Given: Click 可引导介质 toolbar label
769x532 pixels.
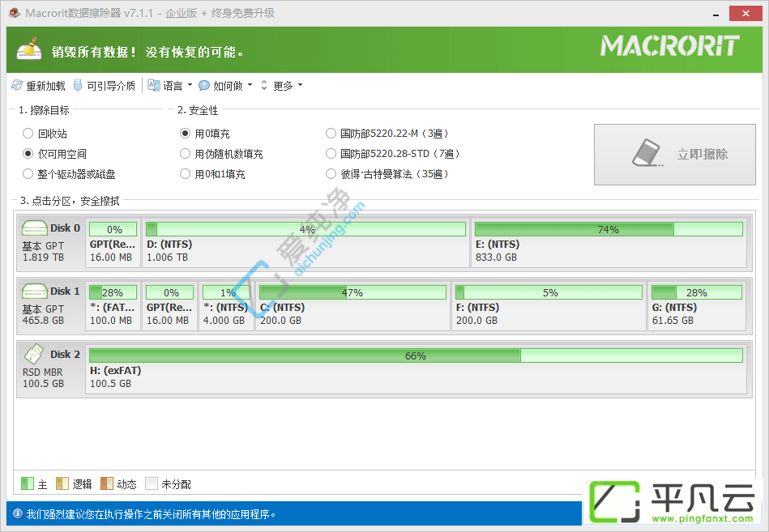Looking at the screenshot, I should [x=111, y=86].
